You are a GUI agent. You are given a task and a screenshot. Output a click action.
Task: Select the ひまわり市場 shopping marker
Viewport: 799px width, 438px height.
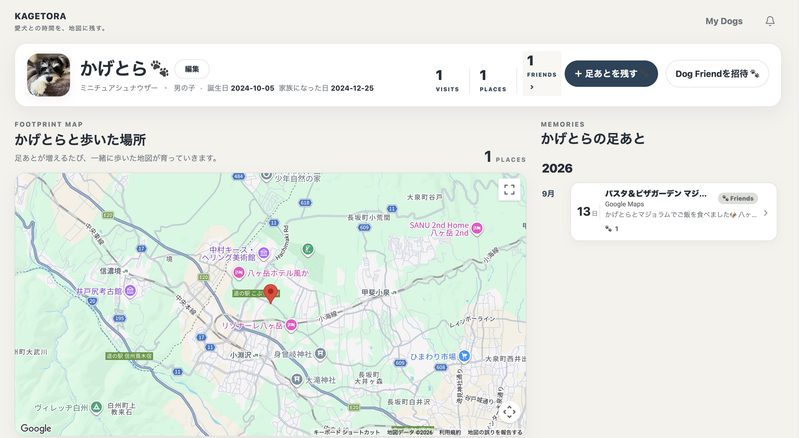(464, 356)
